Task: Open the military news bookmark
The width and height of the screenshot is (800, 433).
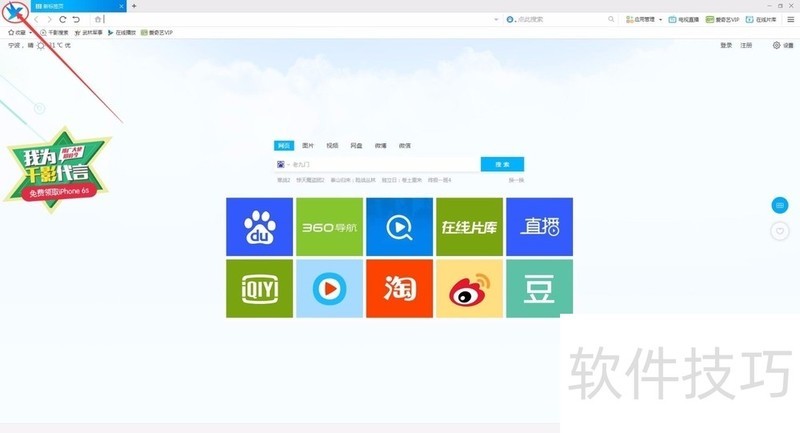Action: 88,32
